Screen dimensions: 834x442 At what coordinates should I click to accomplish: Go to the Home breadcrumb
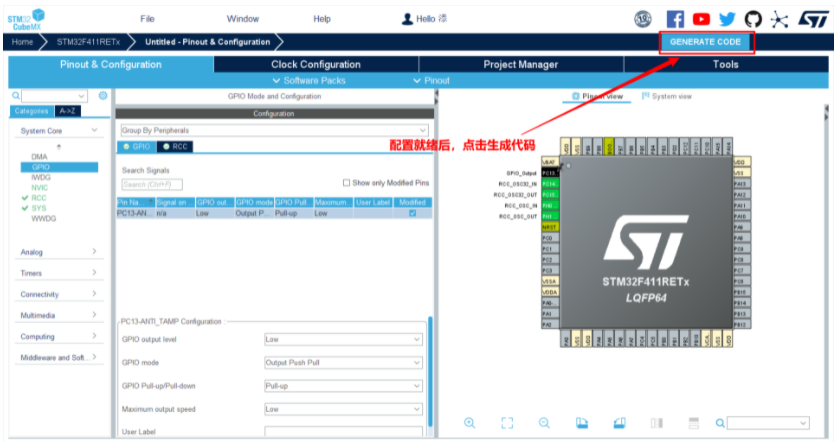coord(22,41)
